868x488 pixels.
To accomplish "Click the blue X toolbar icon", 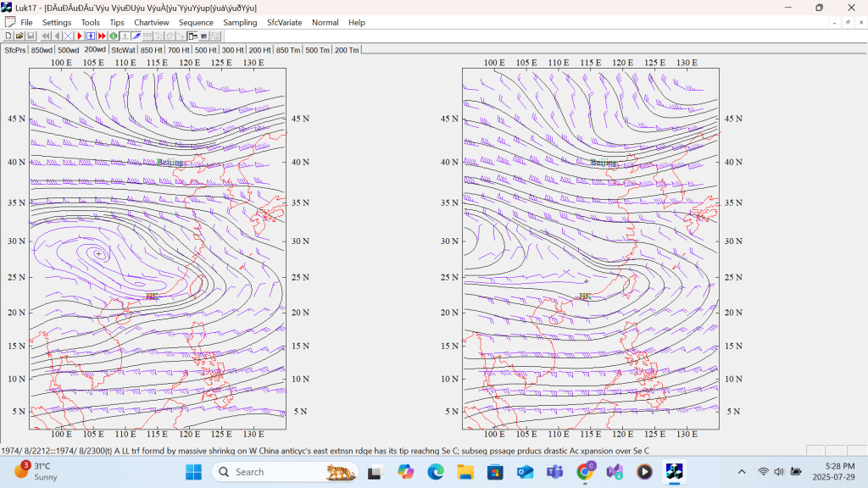I will tap(68, 36).
